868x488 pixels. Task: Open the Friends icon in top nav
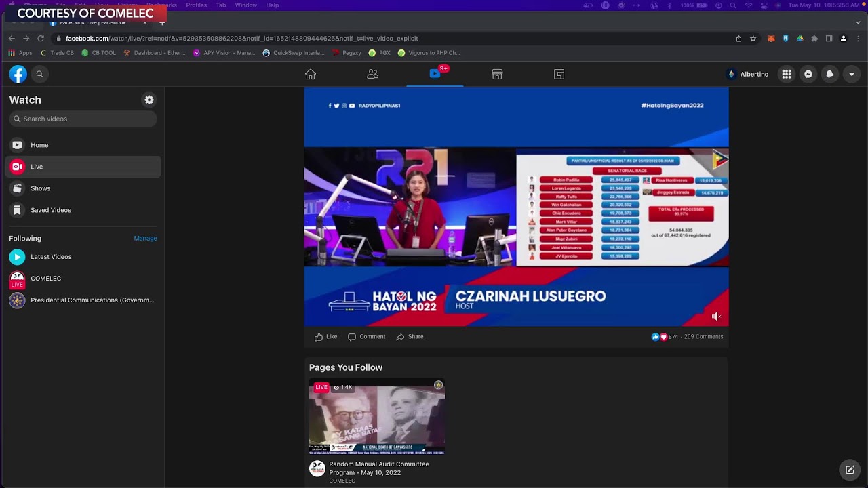(372, 74)
